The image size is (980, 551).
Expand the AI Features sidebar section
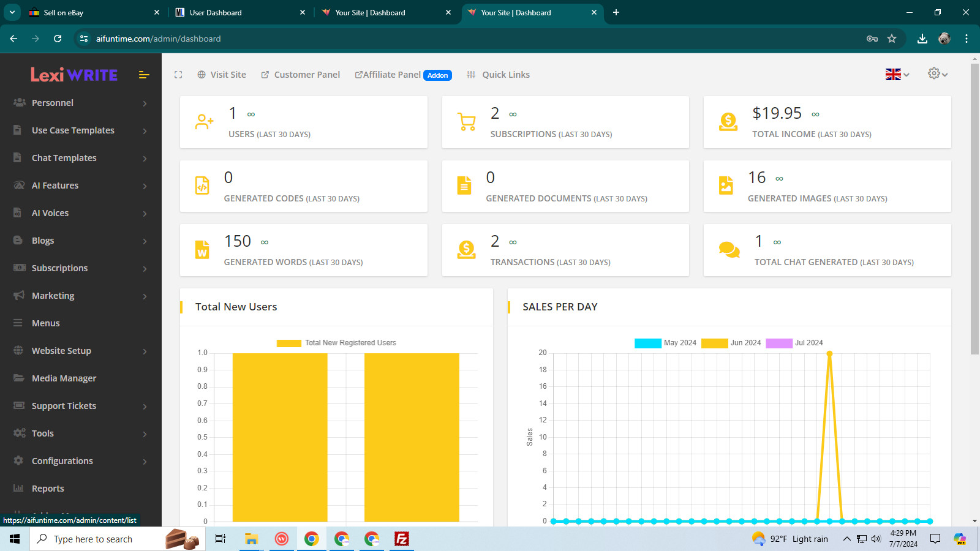(x=81, y=186)
